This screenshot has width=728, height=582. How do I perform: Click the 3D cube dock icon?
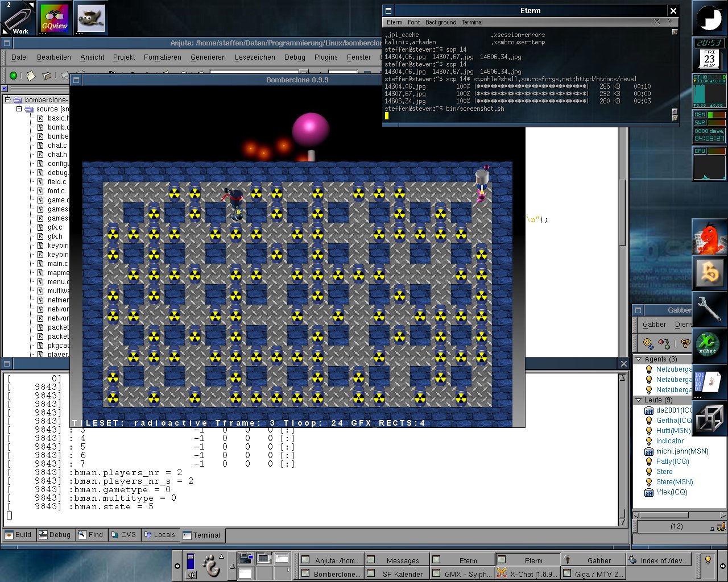click(709, 419)
